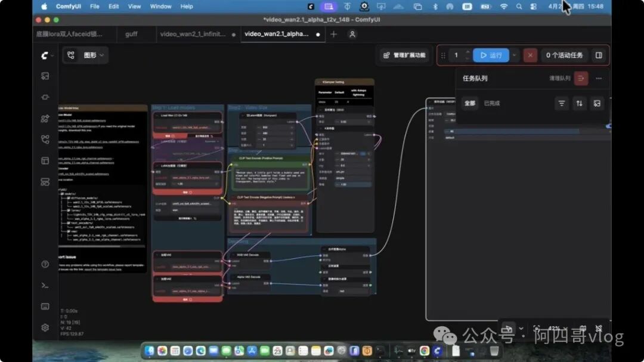Viewport: 644px width, 362px height.
Task: Toggle link visibility icon in canvas toolbar
Action: click(599, 329)
